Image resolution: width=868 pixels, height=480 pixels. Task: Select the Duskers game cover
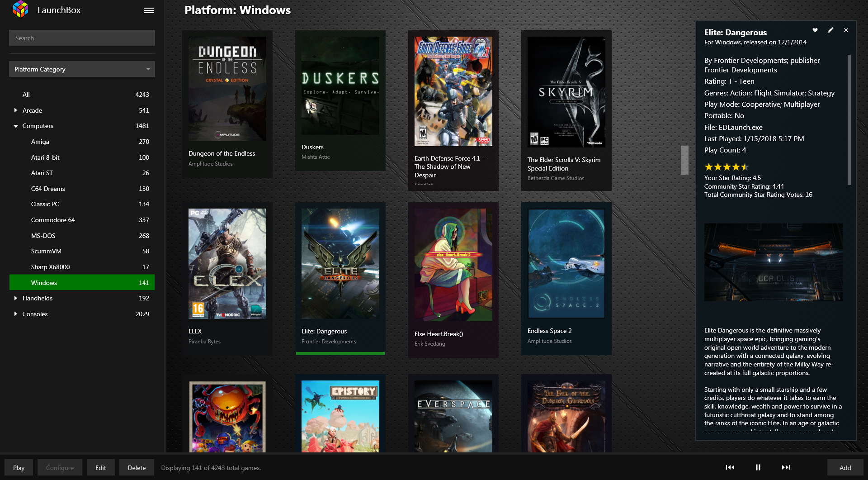tap(340, 86)
